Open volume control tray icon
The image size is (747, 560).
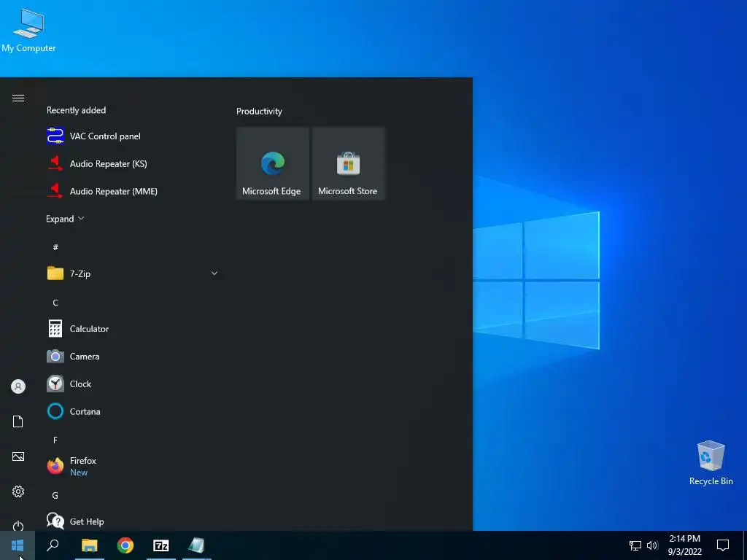(652, 545)
